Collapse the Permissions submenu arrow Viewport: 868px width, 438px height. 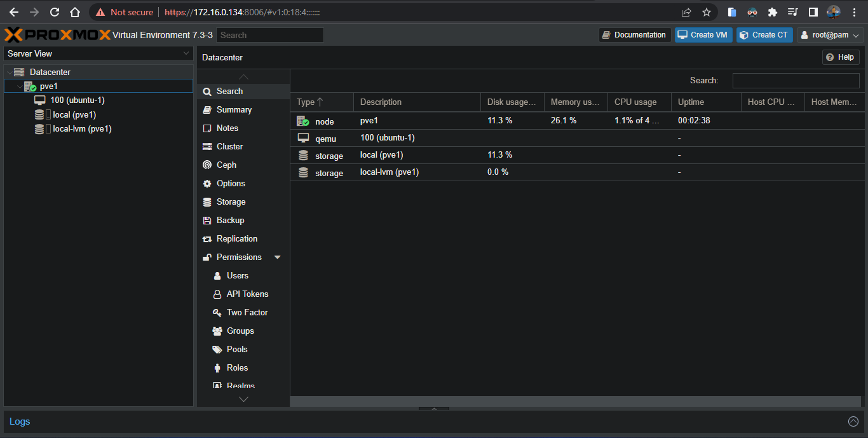[277, 257]
